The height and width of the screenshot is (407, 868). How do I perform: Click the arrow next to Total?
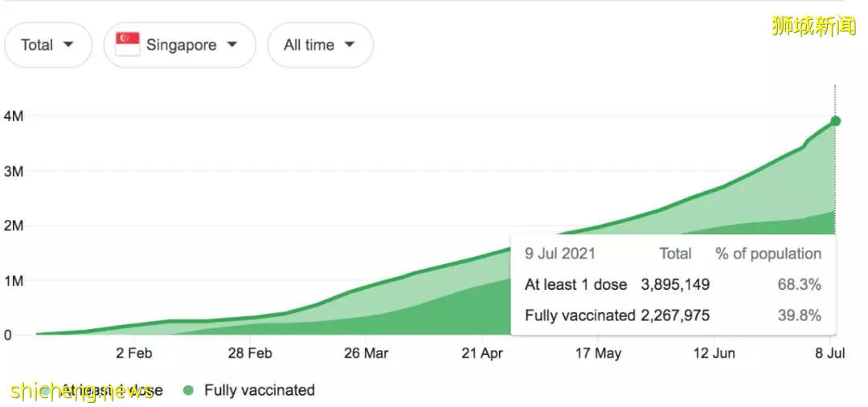pyautogui.click(x=68, y=44)
